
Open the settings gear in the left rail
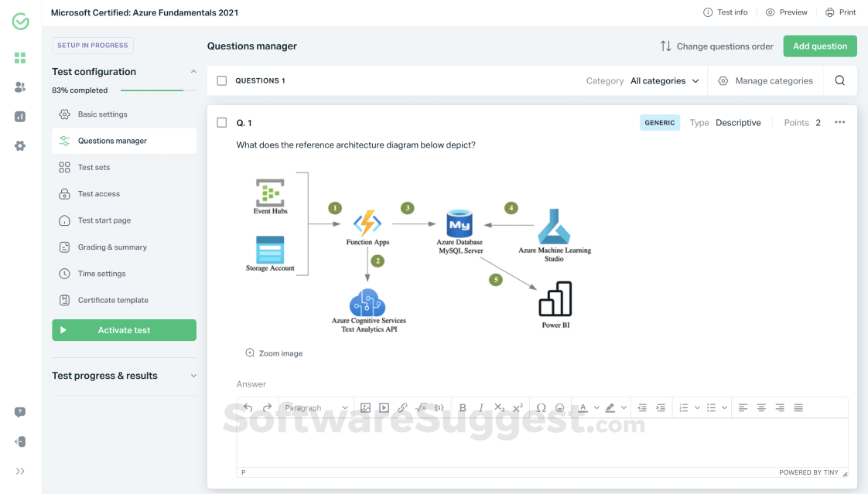point(19,145)
